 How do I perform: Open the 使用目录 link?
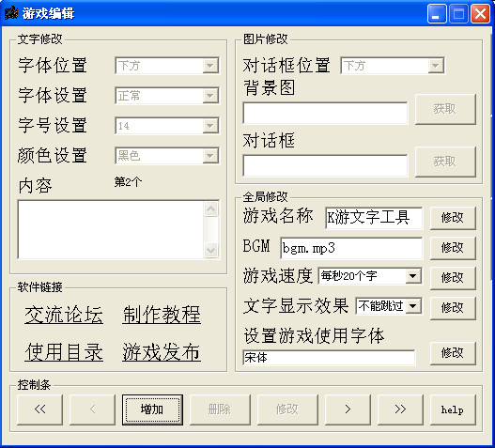[x=64, y=352]
